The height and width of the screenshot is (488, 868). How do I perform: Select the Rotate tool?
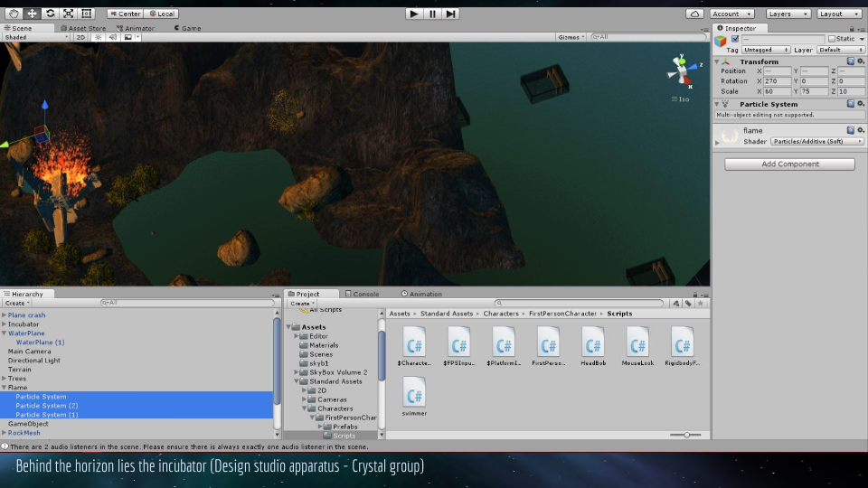(49, 14)
